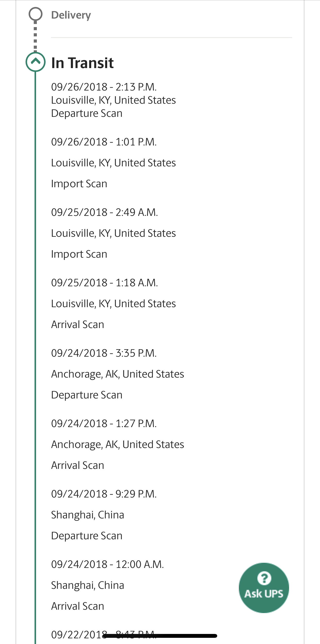The height and width of the screenshot is (644, 320).
Task: Select the Shanghai Departure Scan status text
Action: (x=87, y=536)
